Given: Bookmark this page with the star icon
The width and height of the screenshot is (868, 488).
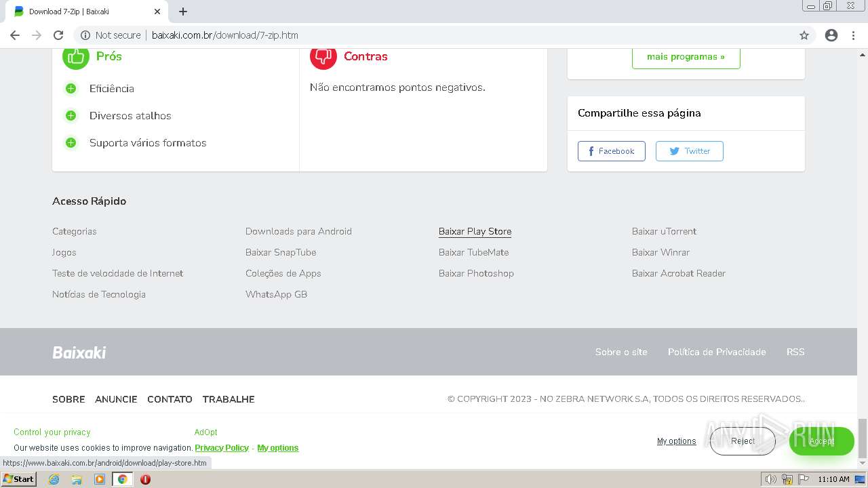Looking at the screenshot, I should tap(804, 35).
